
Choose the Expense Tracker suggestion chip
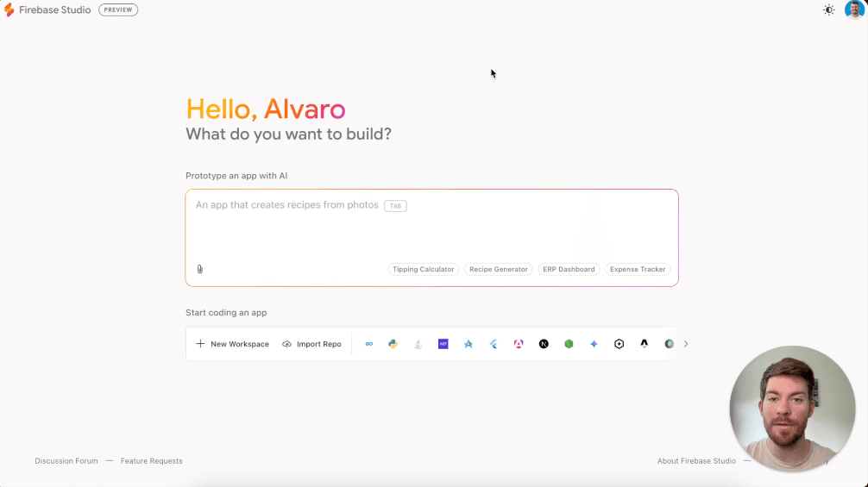tap(638, 269)
